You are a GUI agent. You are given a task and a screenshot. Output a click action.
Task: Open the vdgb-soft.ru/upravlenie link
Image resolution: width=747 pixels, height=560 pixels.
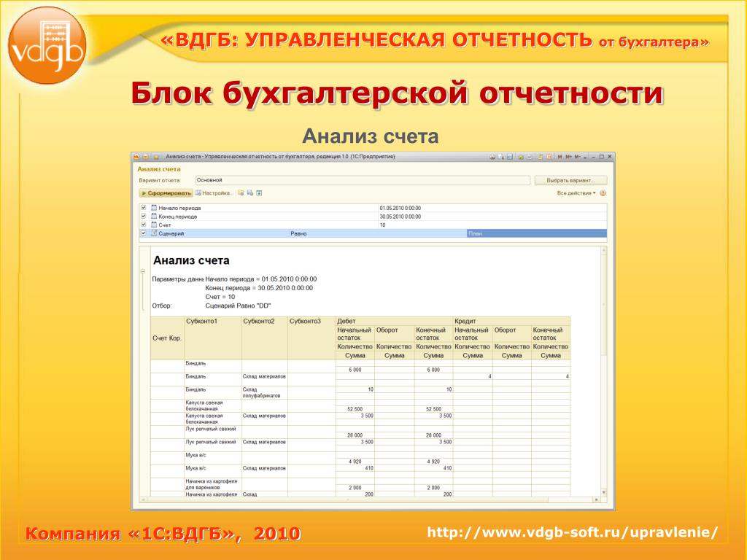[572, 532]
